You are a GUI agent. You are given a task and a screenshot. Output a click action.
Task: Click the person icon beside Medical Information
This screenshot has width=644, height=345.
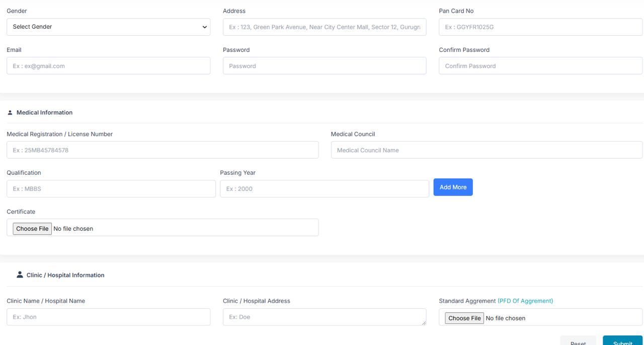(x=10, y=113)
